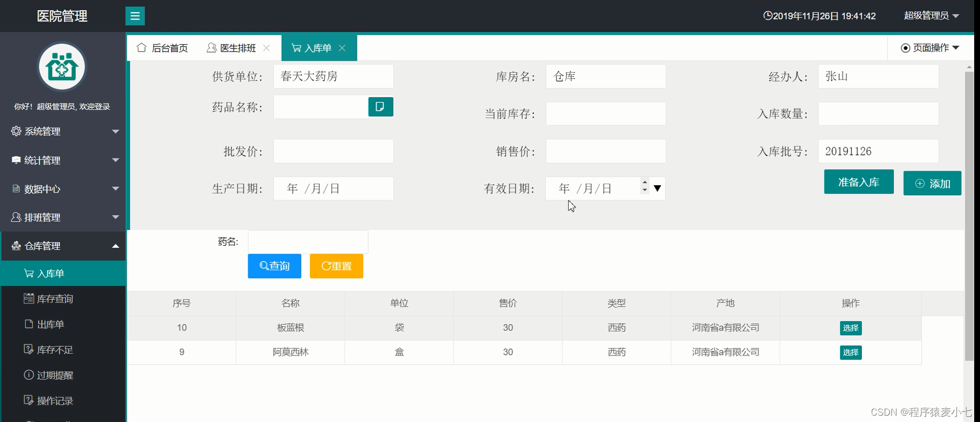Click the user icon on 医生排班 tab
The height and width of the screenshot is (422, 980).
click(212, 47)
